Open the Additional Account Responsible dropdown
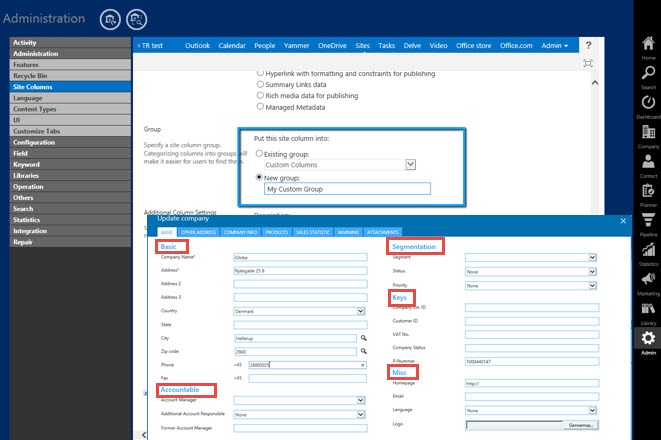The width and height of the screenshot is (661, 440). 361,414
